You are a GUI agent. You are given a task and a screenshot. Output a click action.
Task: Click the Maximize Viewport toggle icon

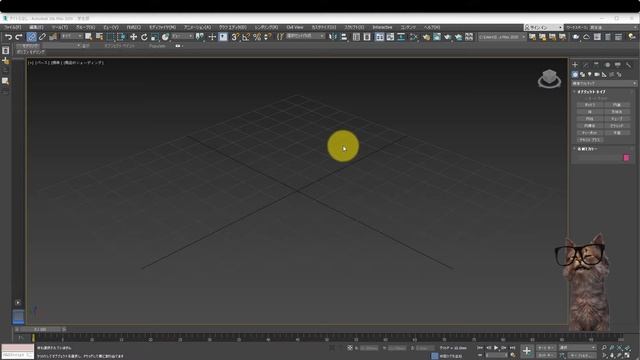627,356
